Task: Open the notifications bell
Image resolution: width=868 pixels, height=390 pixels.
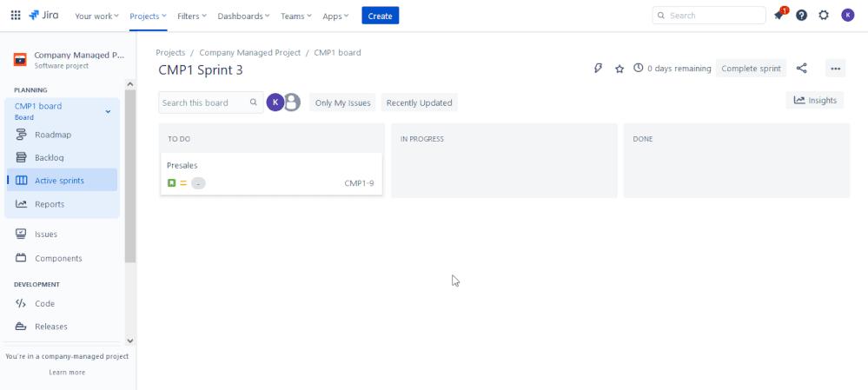Action: tap(779, 15)
